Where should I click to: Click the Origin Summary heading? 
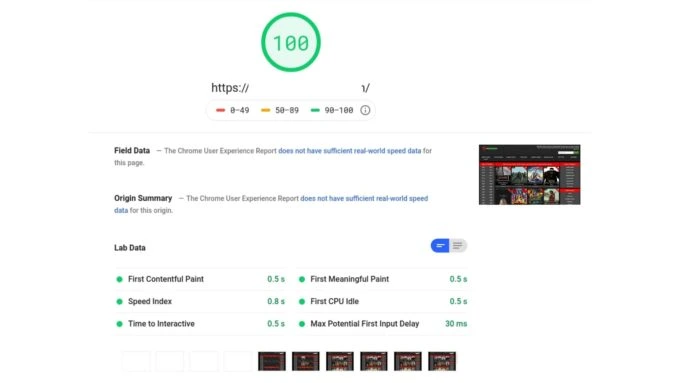tap(143, 198)
